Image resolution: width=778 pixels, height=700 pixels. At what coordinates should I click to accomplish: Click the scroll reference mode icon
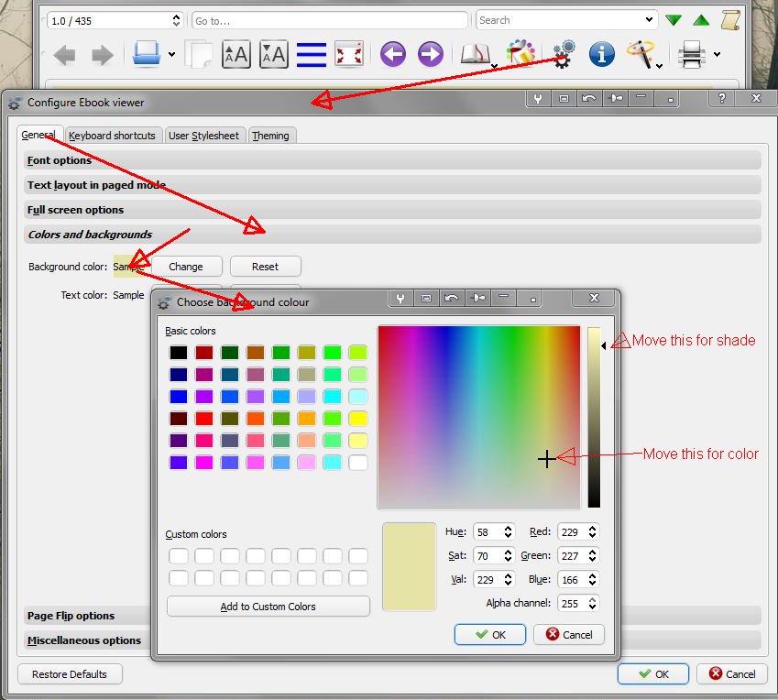tap(731, 20)
